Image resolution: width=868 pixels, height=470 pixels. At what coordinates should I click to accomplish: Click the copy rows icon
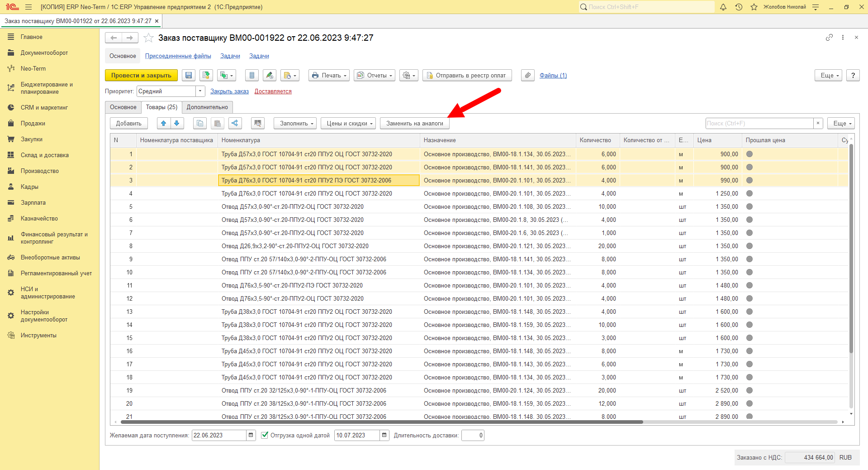(x=200, y=123)
